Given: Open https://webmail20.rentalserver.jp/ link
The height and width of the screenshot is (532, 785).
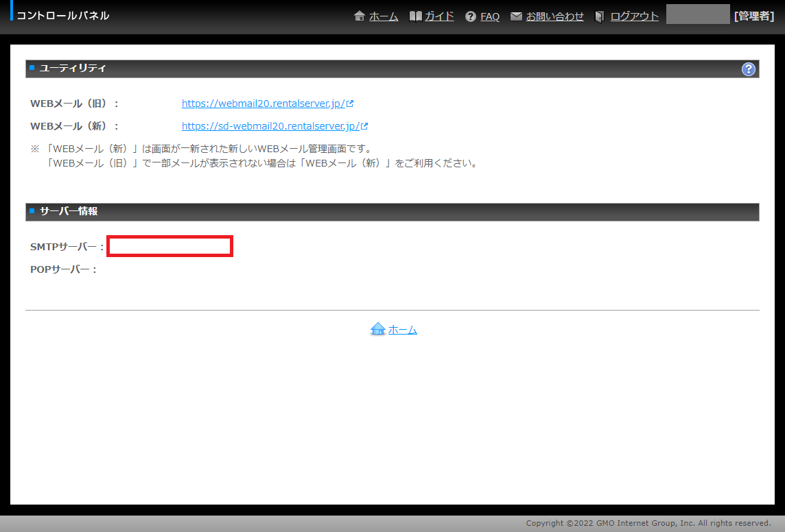Looking at the screenshot, I should point(263,104).
